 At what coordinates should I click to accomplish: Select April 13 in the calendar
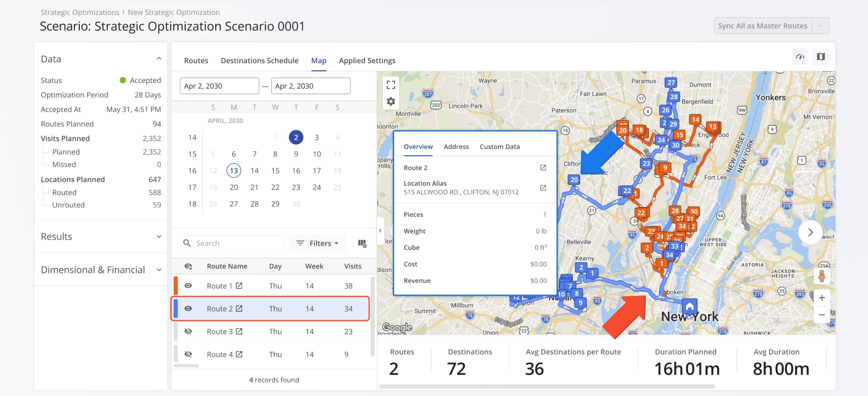(x=234, y=170)
